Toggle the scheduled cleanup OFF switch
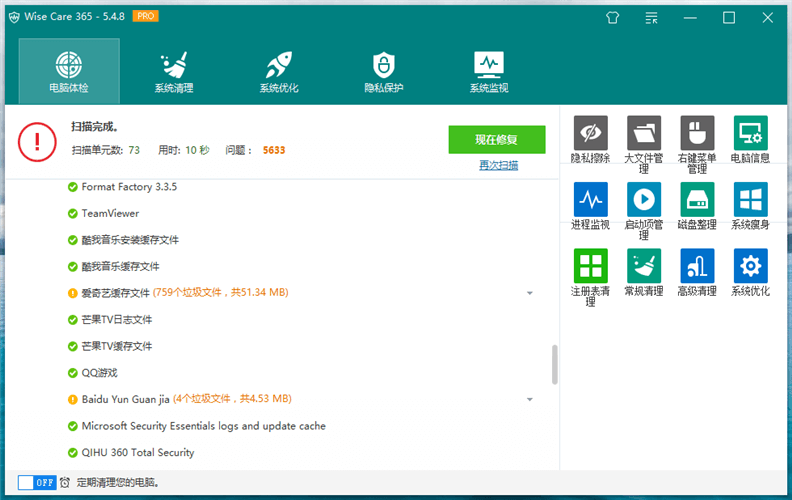The width and height of the screenshot is (792, 500). (37, 482)
